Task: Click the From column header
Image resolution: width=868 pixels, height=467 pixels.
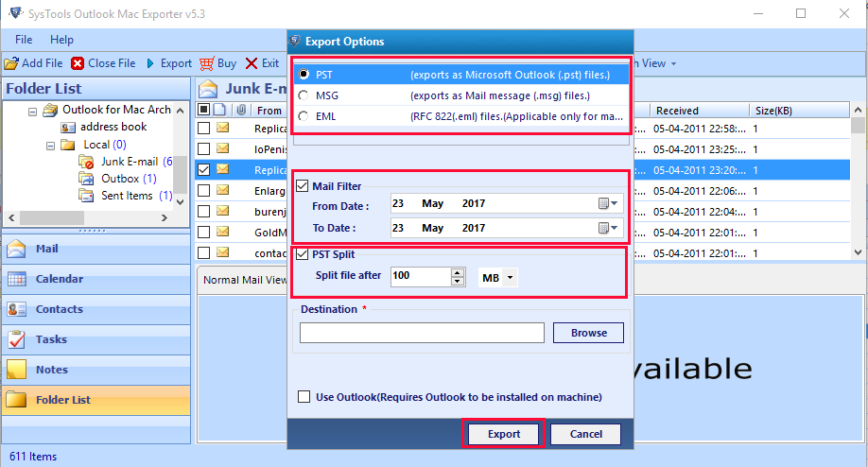Action: (269, 110)
